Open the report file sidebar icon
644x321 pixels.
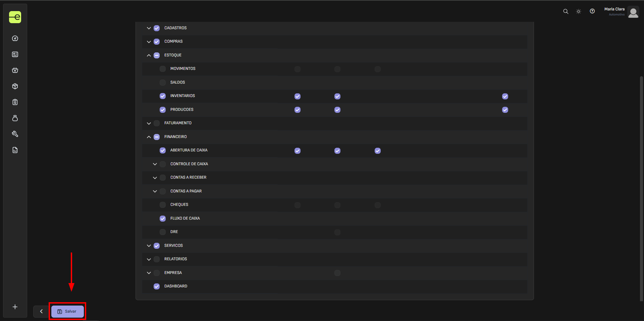[15, 150]
